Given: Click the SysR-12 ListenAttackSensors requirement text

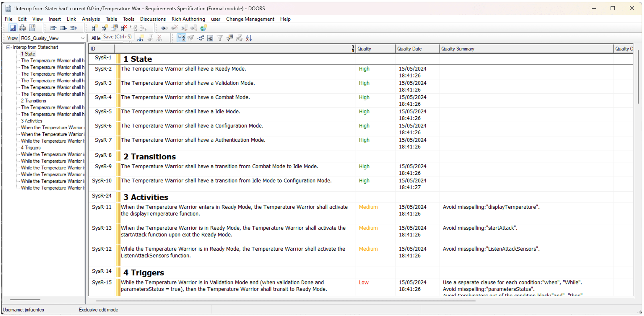Looking at the screenshot, I should click(233, 252).
